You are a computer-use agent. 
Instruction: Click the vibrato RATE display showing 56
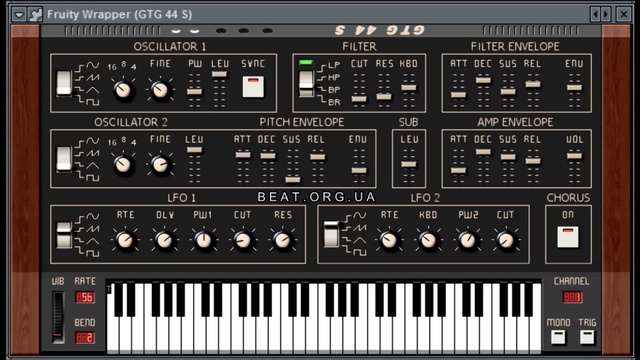tap(85, 297)
